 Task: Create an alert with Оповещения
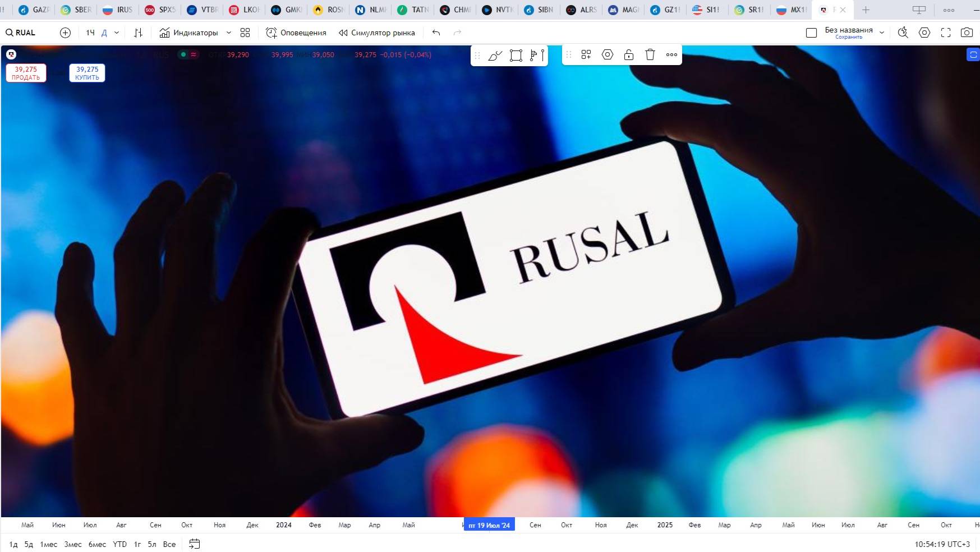(x=296, y=33)
